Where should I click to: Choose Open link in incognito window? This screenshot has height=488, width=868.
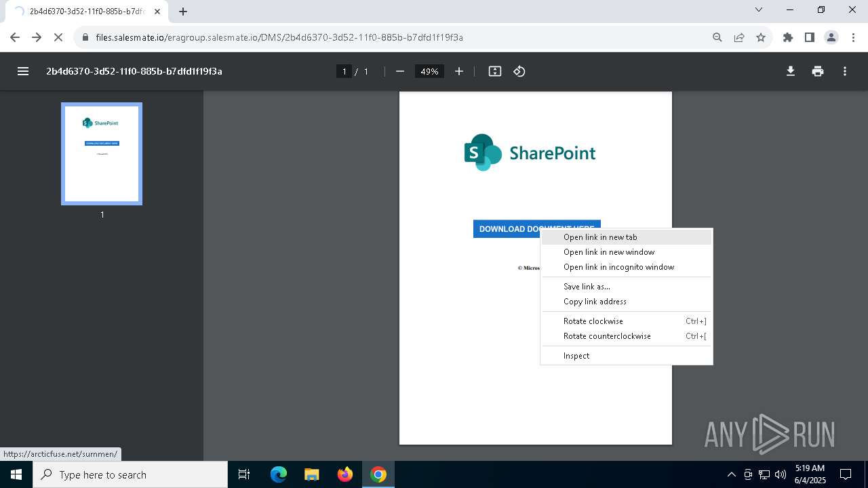(627, 267)
